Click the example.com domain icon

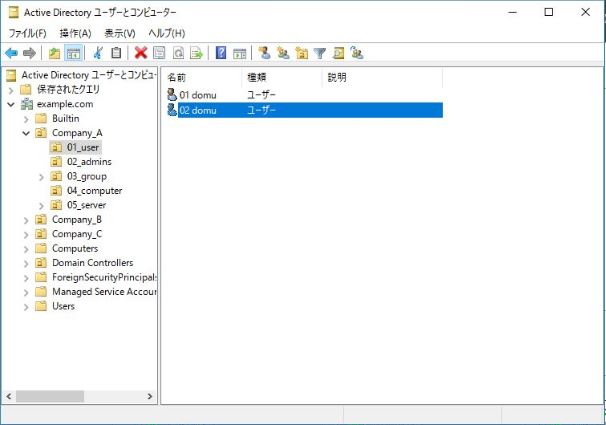[27, 104]
